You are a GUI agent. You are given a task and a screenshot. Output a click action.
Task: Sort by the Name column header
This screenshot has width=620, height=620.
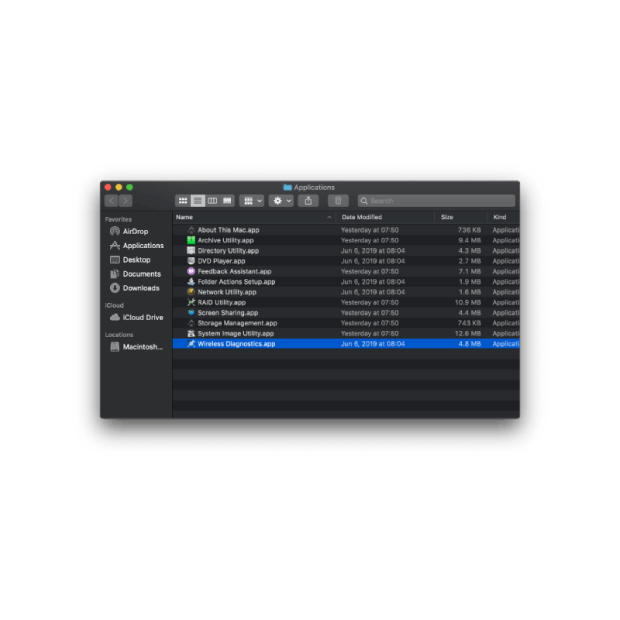click(250, 217)
